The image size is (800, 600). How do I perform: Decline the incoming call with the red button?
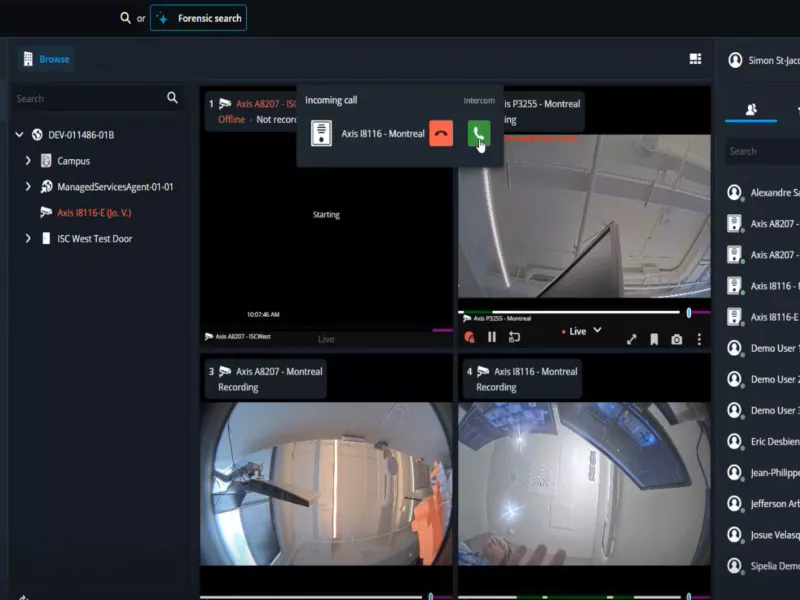tap(440, 134)
